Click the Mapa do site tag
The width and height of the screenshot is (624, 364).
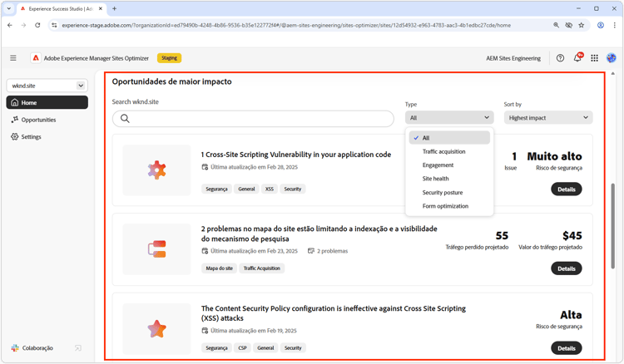220,268
